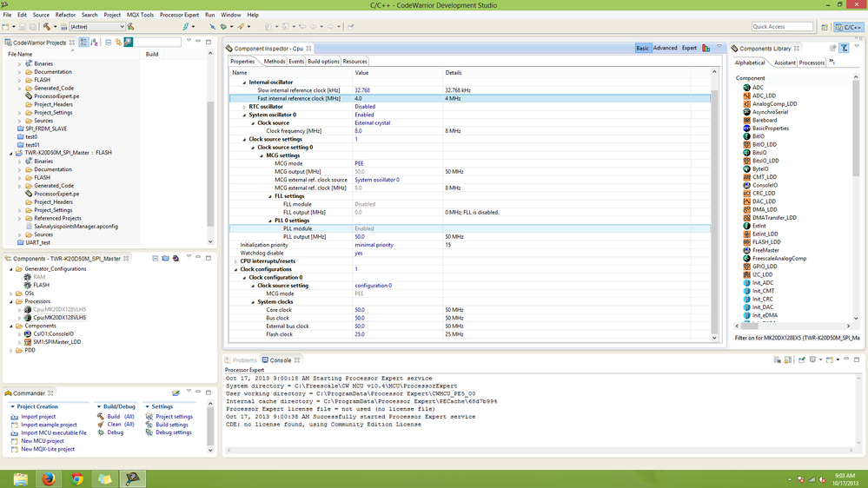The height and width of the screenshot is (488, 868).
Task: Click New MCU project link
Action: (42, 441)
